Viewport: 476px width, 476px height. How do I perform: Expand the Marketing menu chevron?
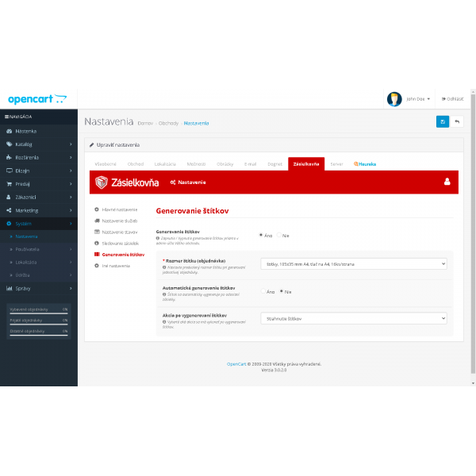71,210
